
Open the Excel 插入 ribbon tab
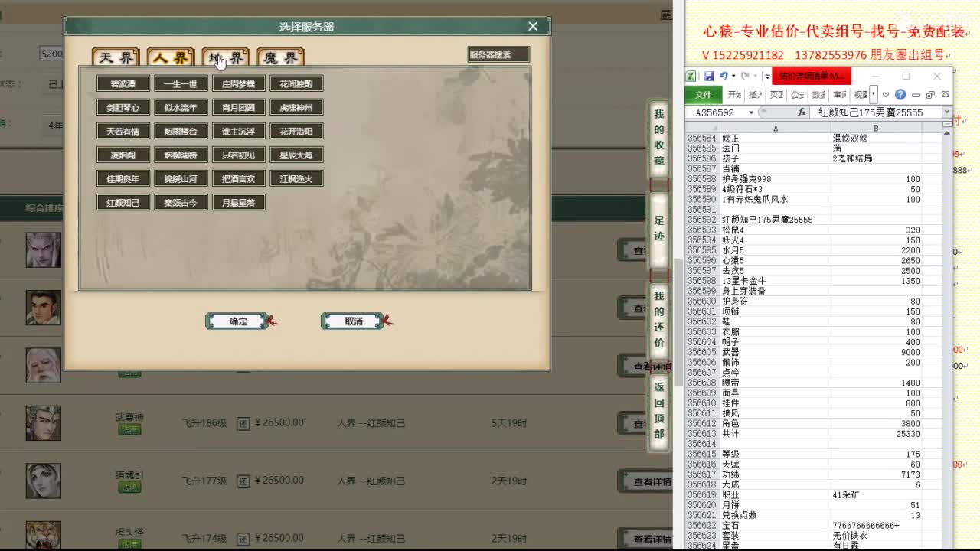coord(756,95)
